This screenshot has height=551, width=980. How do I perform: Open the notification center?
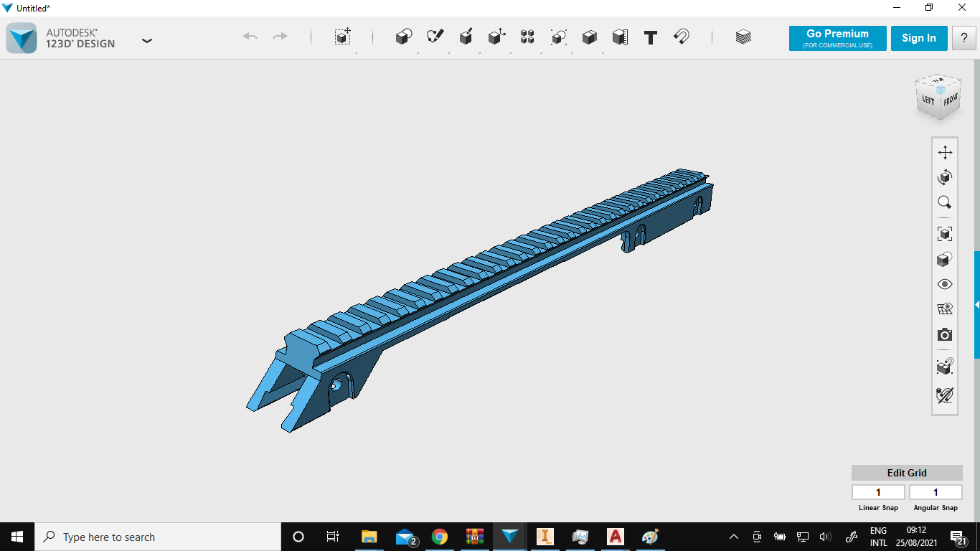[957, 537]
